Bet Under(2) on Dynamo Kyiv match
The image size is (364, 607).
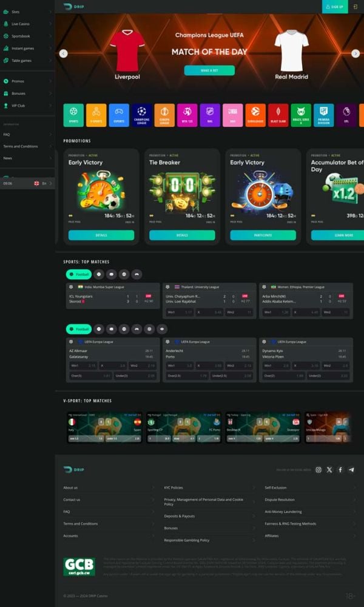coord(328,376)
